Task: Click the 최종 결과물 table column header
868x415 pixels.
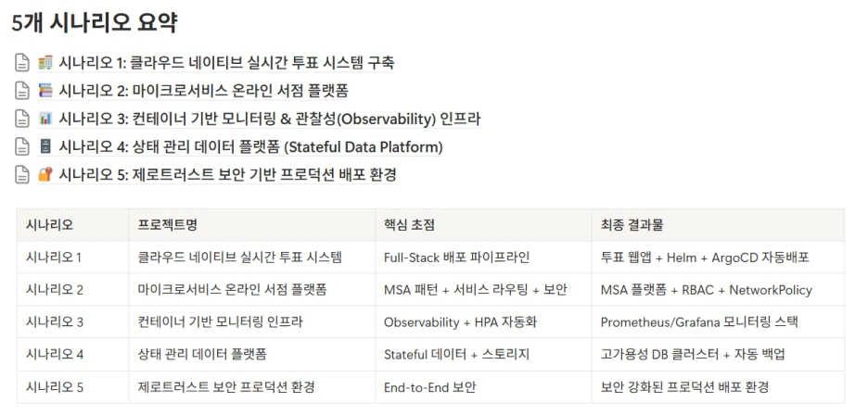Action: coord(718,225)
